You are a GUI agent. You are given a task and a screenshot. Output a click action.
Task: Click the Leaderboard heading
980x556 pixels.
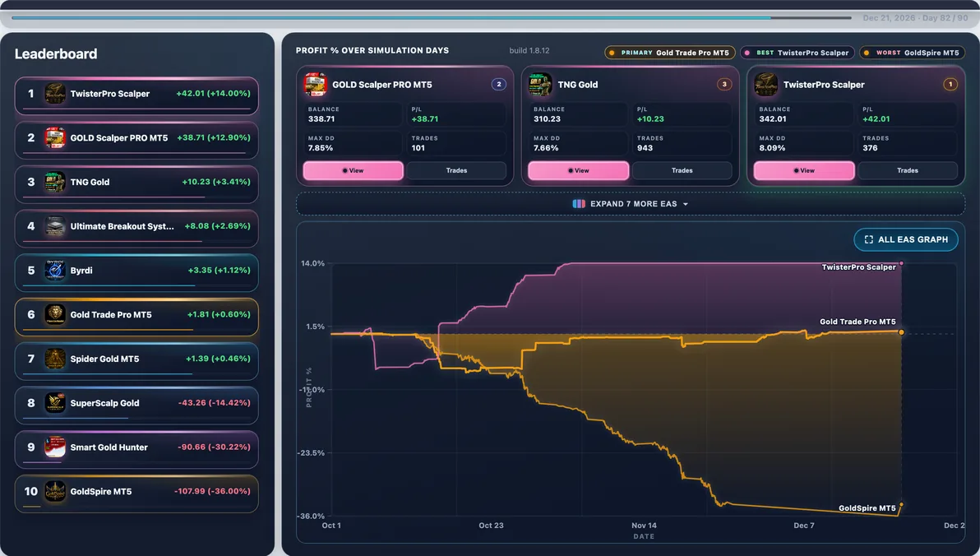coord(56,53)
